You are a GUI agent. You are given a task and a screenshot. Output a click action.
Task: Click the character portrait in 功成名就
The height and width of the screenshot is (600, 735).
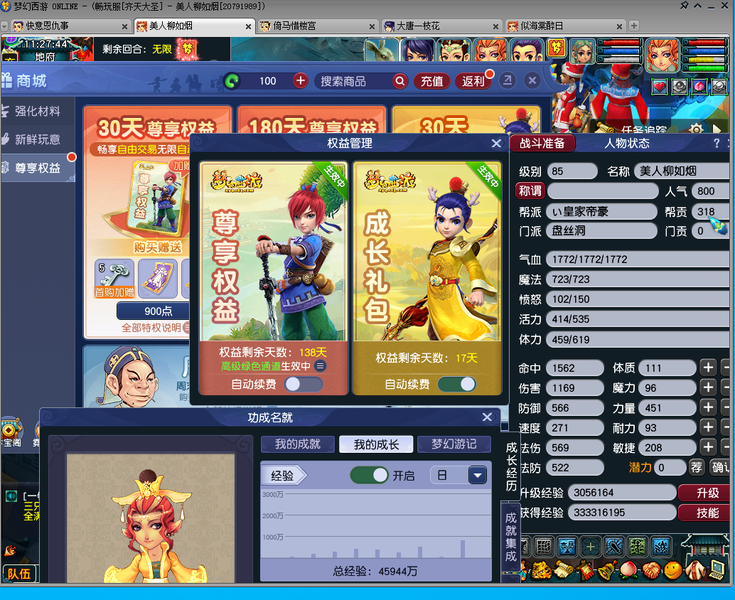151,518
